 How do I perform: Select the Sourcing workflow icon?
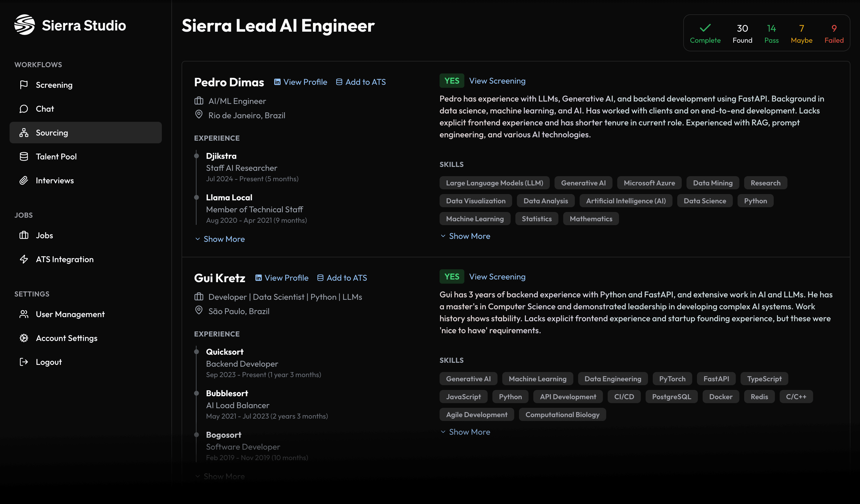click(24, 132)
